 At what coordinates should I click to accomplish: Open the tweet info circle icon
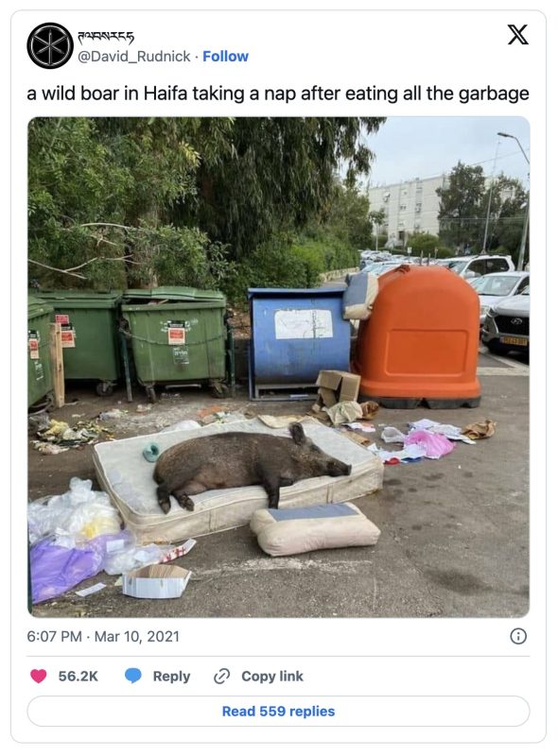(x=518, y=636)
